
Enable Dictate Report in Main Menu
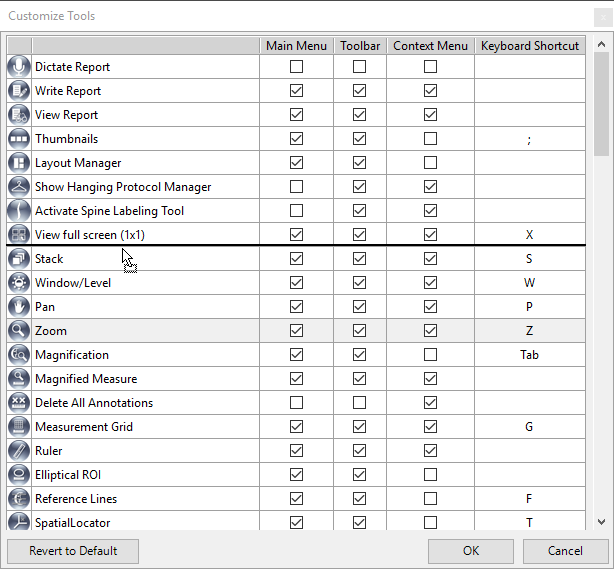coord(296,67)
